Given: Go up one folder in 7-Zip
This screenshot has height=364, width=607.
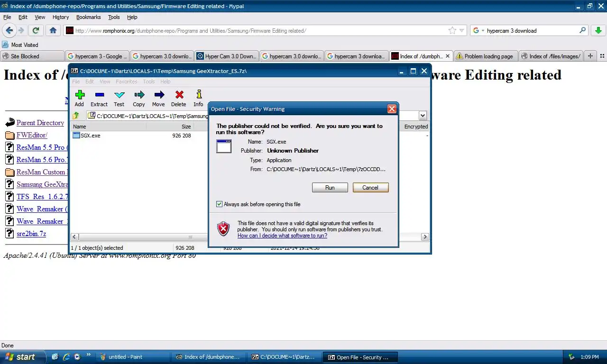Looking at the screenshot, I should pyautogui.click(x=76, y=116).
